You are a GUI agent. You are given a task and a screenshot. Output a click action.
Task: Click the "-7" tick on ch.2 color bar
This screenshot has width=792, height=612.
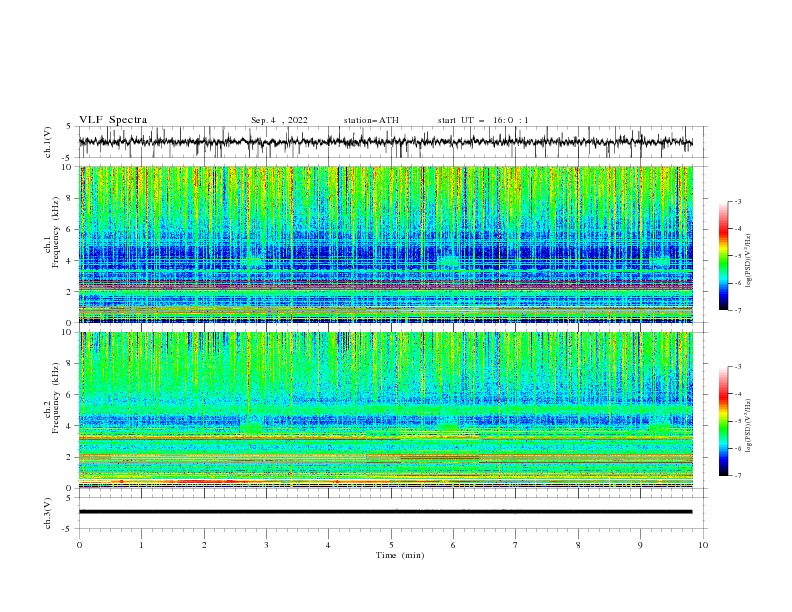pos(738,476)
